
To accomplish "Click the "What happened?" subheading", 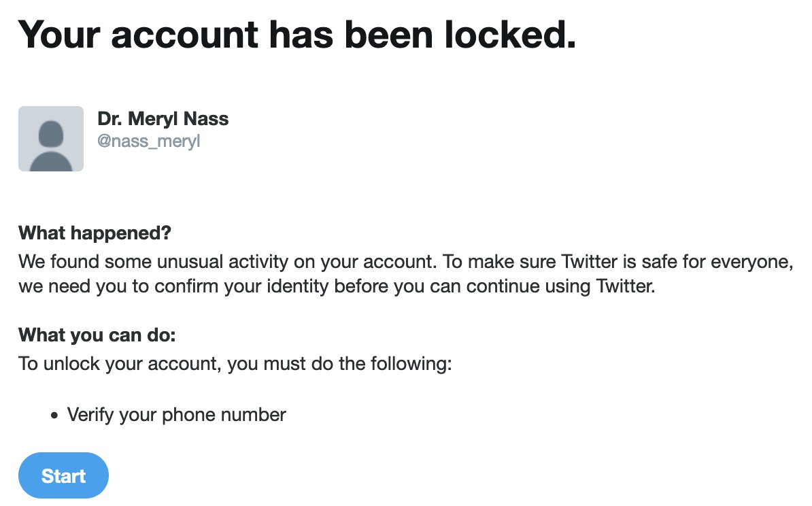I will [95, 234].
